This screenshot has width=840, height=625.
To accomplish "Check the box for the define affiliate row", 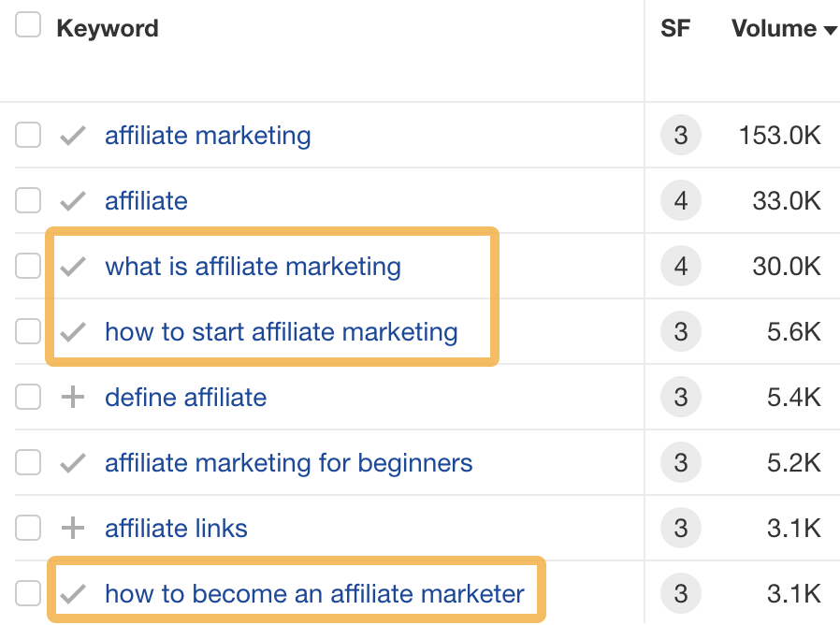I will (x=28, y=397).
